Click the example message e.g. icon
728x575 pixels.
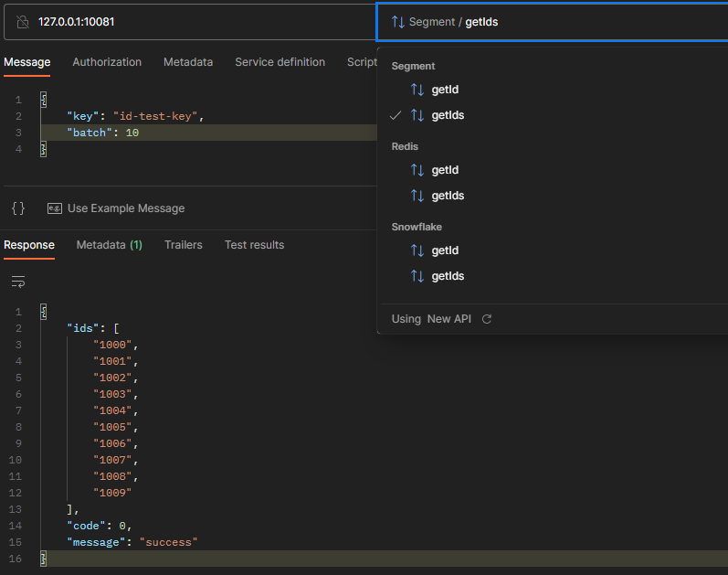(54, 208)
